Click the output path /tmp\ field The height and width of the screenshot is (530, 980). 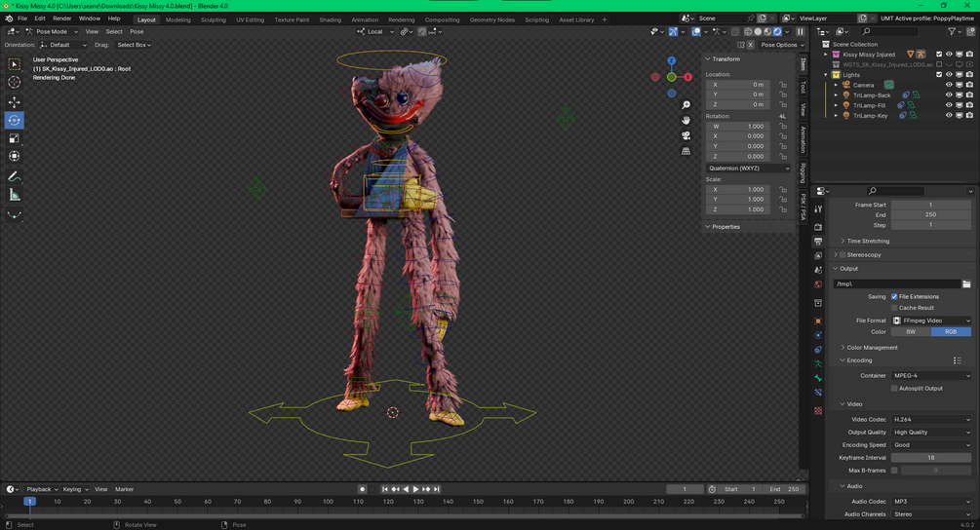[x=896, y=284]
